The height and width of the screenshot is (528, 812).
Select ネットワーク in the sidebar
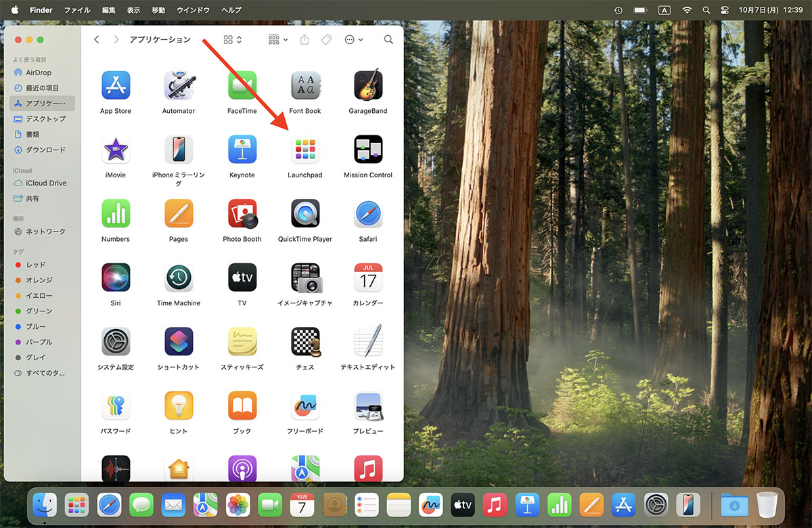click(x=42, y=232)
